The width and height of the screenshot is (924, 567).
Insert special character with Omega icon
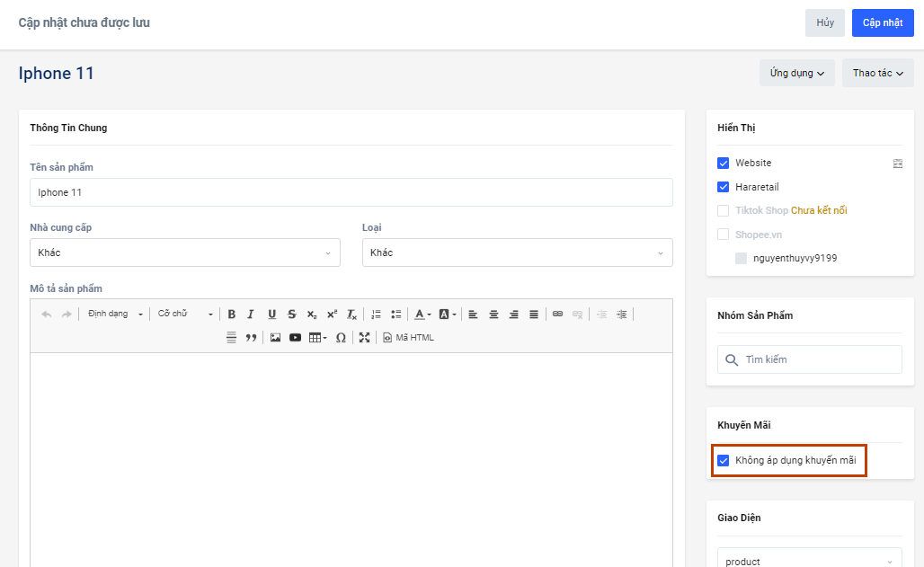[341, 338]
